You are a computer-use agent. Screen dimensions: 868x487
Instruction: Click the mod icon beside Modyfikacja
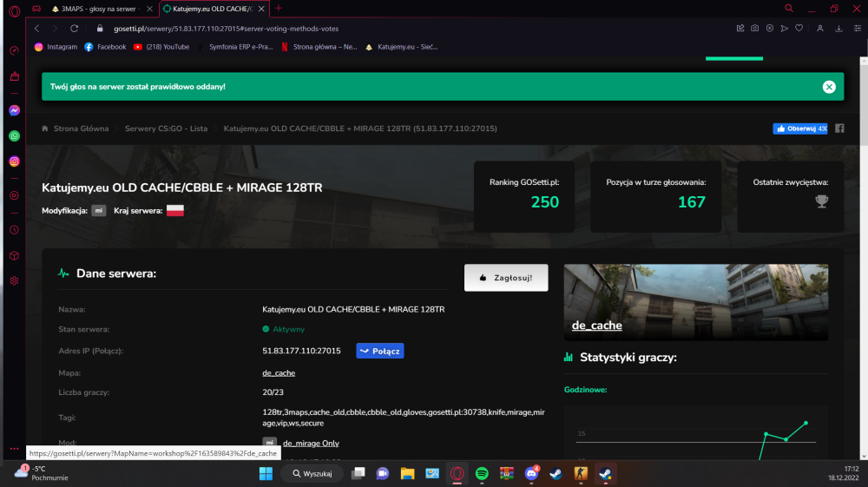(x=99, y=210)
